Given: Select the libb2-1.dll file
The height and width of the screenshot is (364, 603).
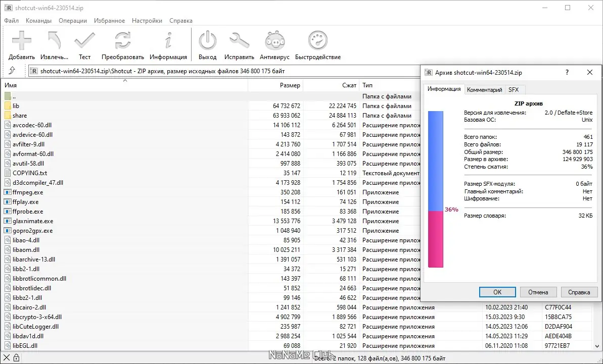Looking at the screenshot, I should coord(26,269).
